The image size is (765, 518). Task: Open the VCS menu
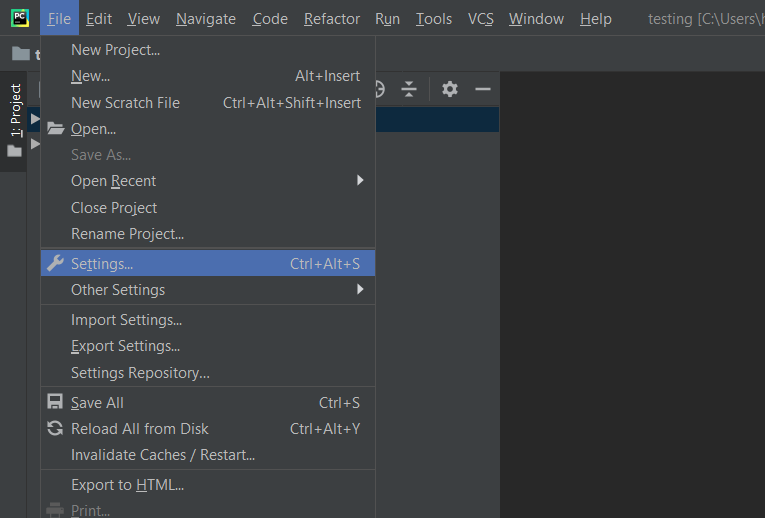(480, 19)
